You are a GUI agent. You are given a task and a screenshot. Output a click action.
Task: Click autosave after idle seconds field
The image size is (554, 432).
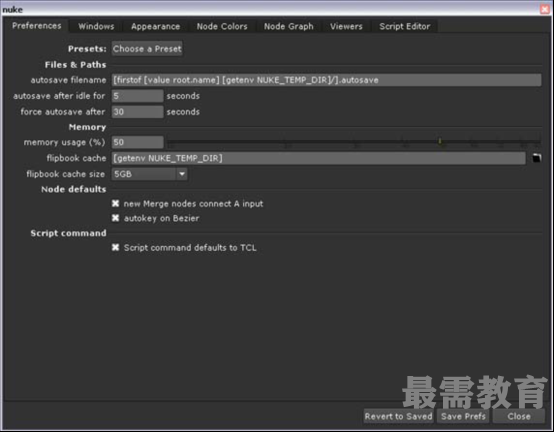[x=137, y=96]
